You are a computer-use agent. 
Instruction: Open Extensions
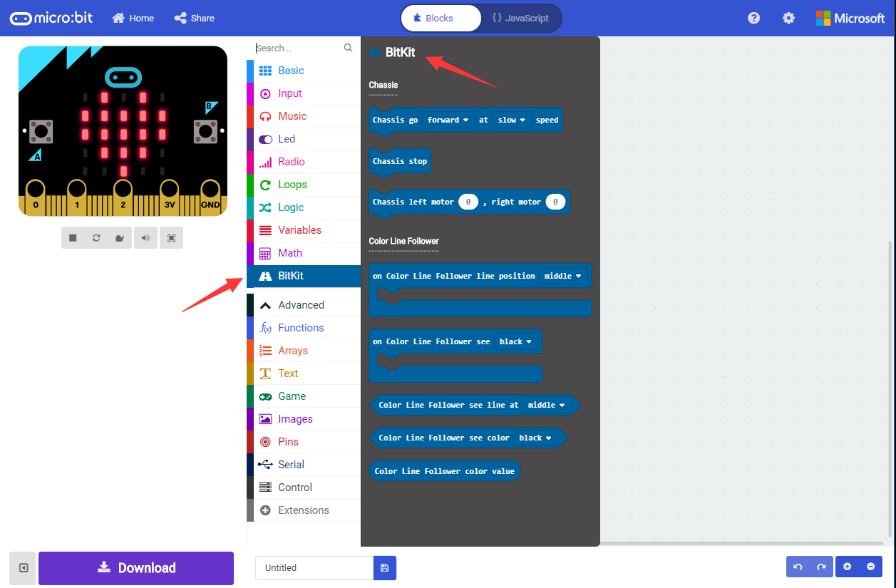(304, 510)
